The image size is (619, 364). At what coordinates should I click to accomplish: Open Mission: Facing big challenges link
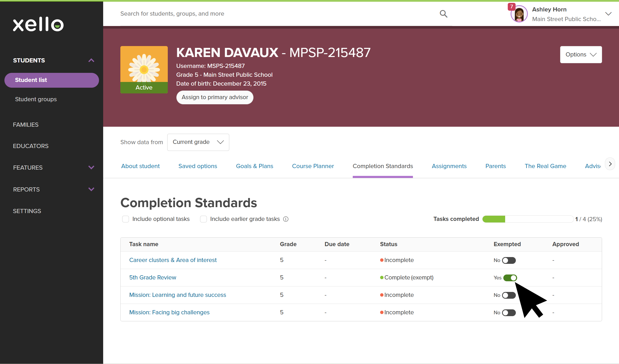169,312
